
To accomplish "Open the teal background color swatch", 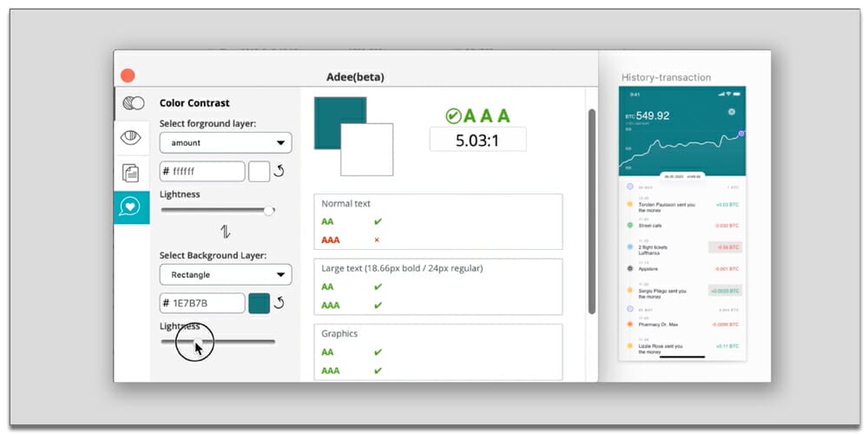I will pos(259,303).
